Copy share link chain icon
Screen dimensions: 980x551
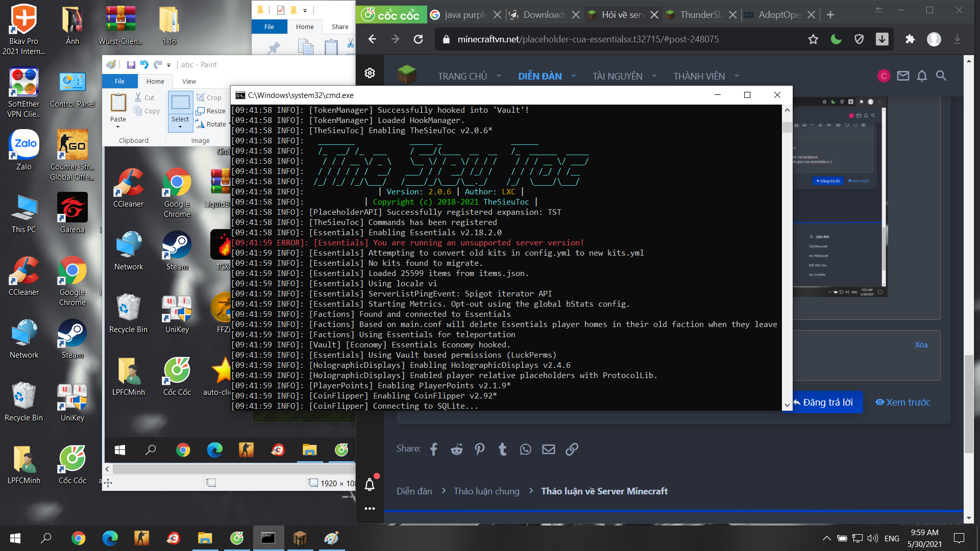pos(572,449)
